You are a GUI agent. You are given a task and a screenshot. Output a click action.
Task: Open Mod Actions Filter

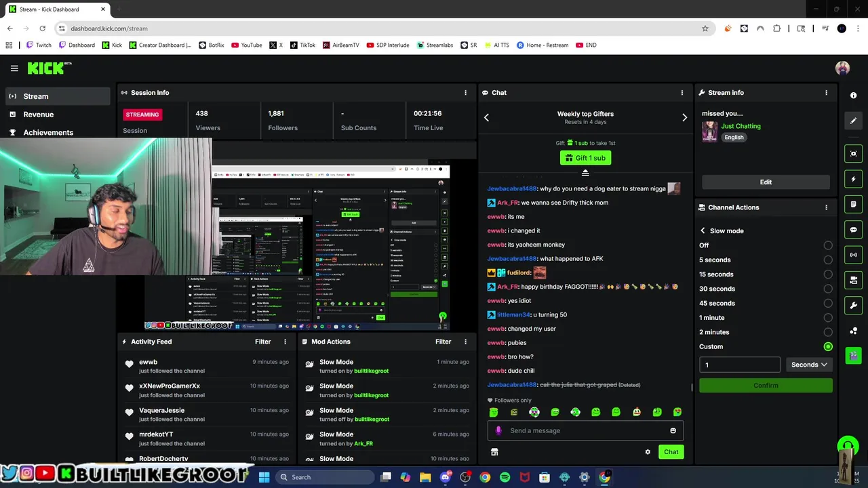(x=443, y=342)
